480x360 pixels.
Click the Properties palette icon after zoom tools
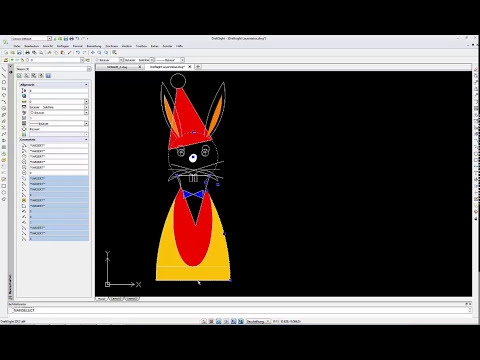click(x=114, y=53)
